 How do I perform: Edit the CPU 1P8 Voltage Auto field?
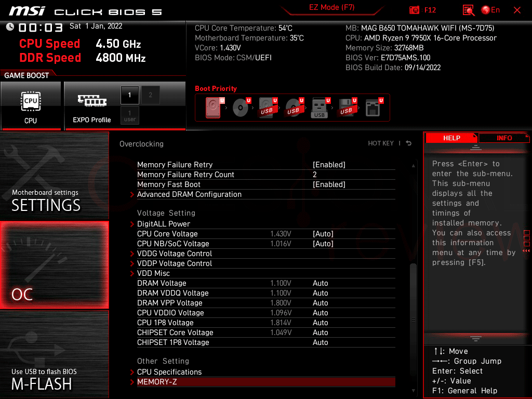(x=320, y=322)
